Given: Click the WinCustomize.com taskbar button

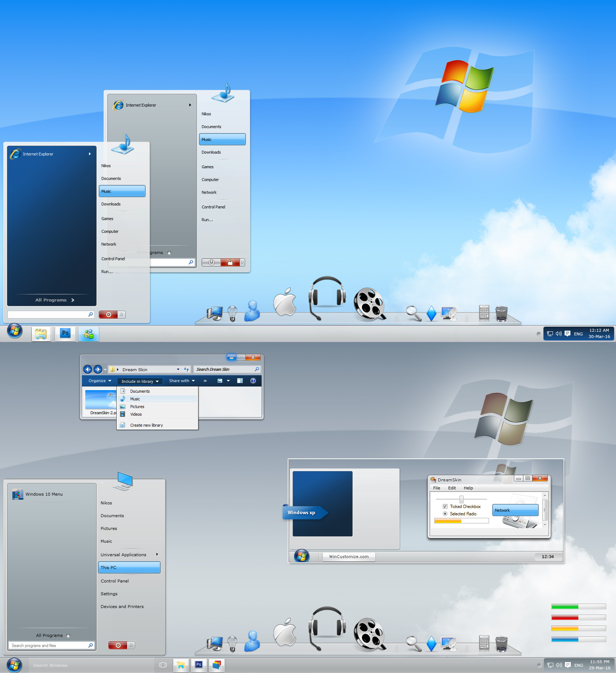Looking at the screenshot, I should 349,557.
